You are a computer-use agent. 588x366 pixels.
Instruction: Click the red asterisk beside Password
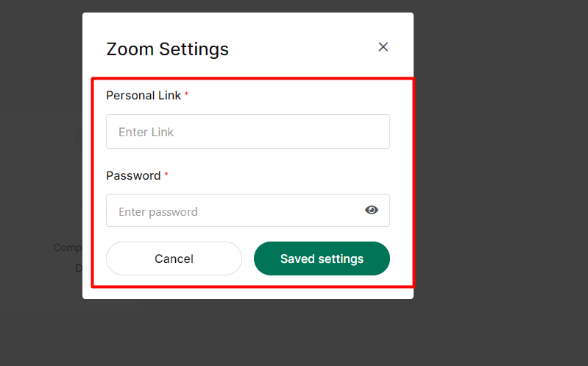point(166,175)
